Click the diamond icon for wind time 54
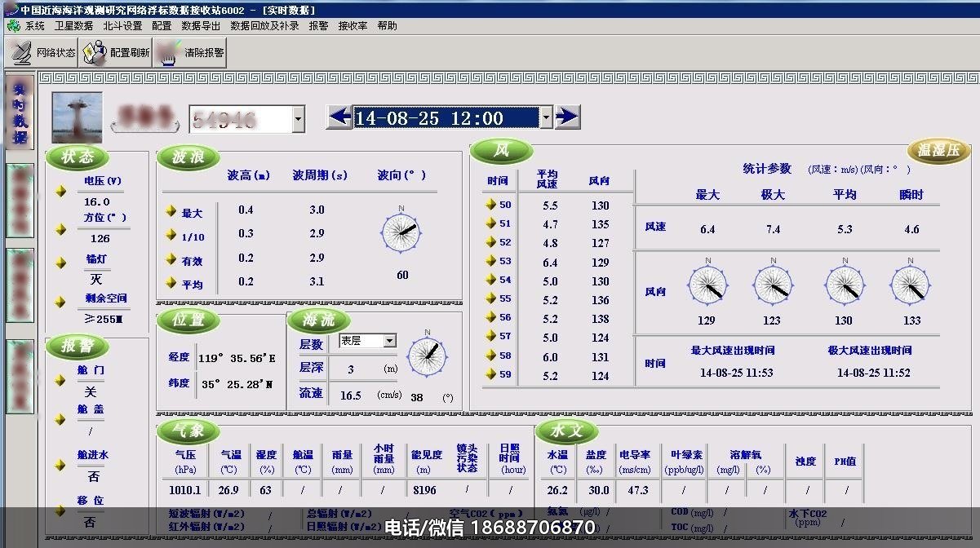The height and width of the screenshot is (548, 980). click(490, 279)
